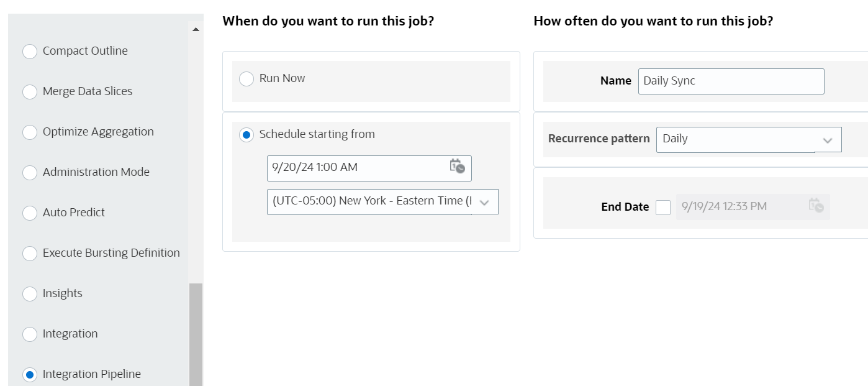Select Administration Mode job type
This screenshot has width=868, height=386.
[x=30, y=173]
